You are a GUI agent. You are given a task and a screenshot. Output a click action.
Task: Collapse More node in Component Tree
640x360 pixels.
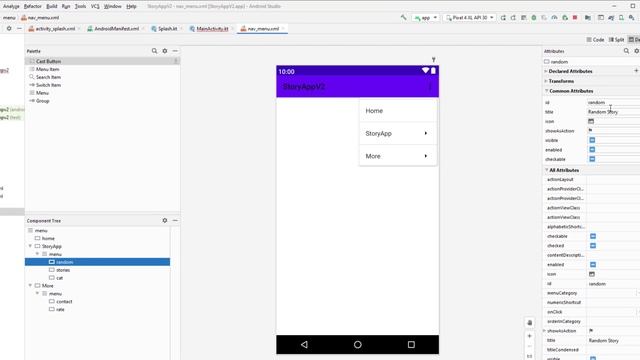tap(30, 285)
